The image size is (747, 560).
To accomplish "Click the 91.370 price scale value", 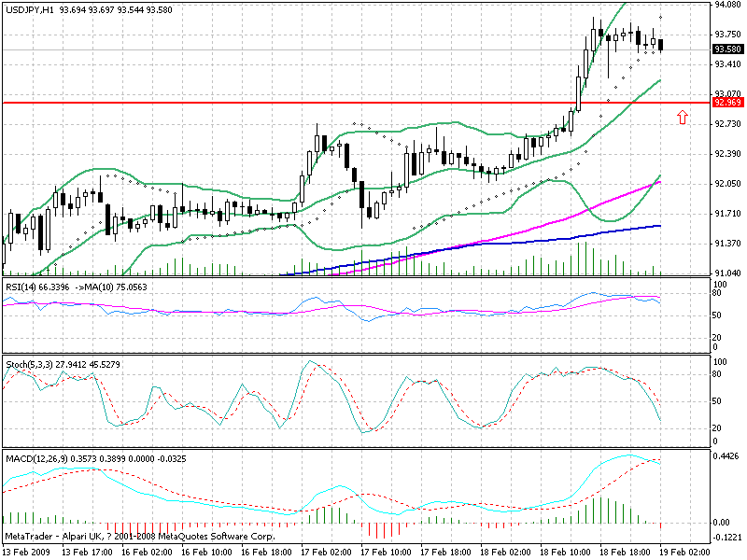I will 728,244.
